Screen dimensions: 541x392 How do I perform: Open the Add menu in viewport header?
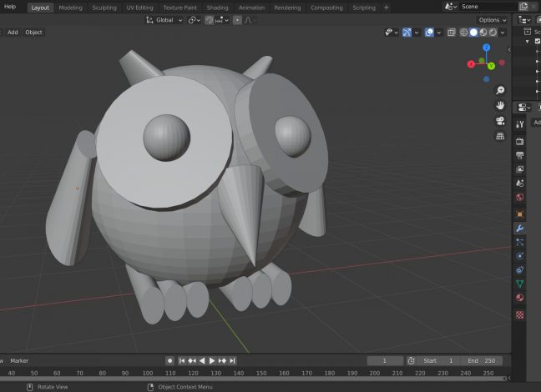point(13,33)
